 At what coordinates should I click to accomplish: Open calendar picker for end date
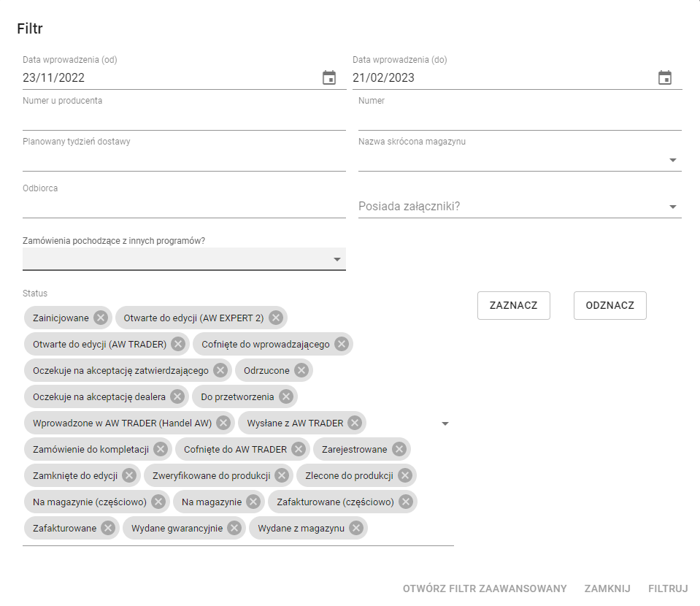tap(665, 77)
